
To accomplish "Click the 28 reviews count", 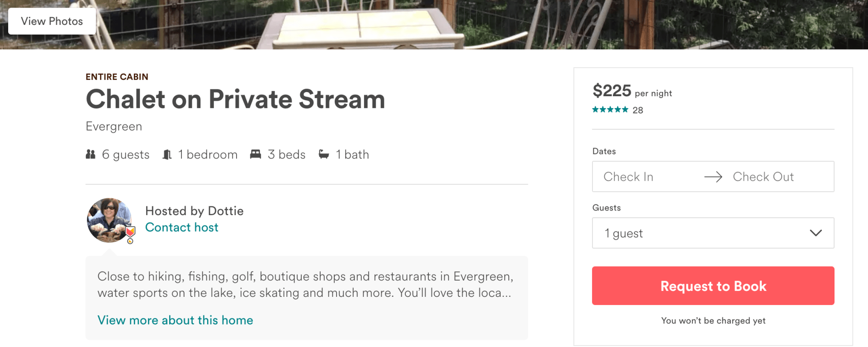I will tap(638, 110).
